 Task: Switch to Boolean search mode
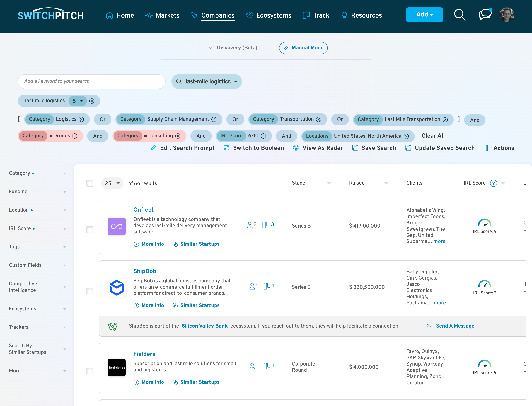(254, 148)
